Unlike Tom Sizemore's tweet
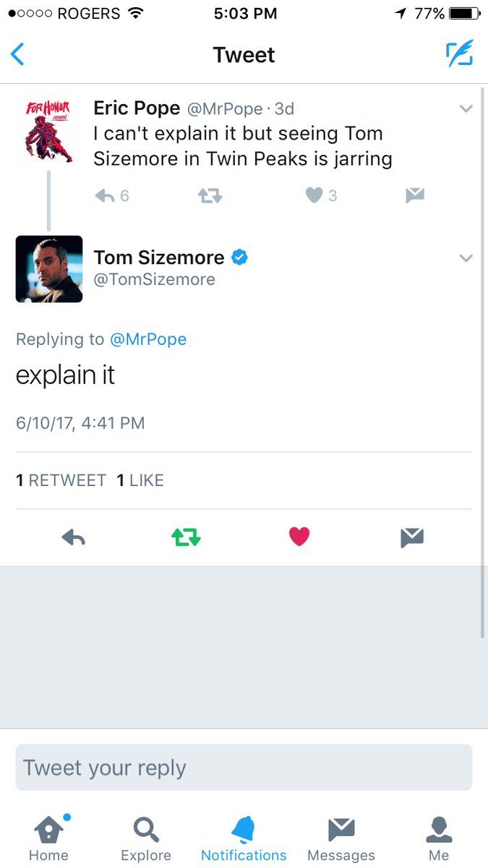The image size is (488, 868). point(299,537)
